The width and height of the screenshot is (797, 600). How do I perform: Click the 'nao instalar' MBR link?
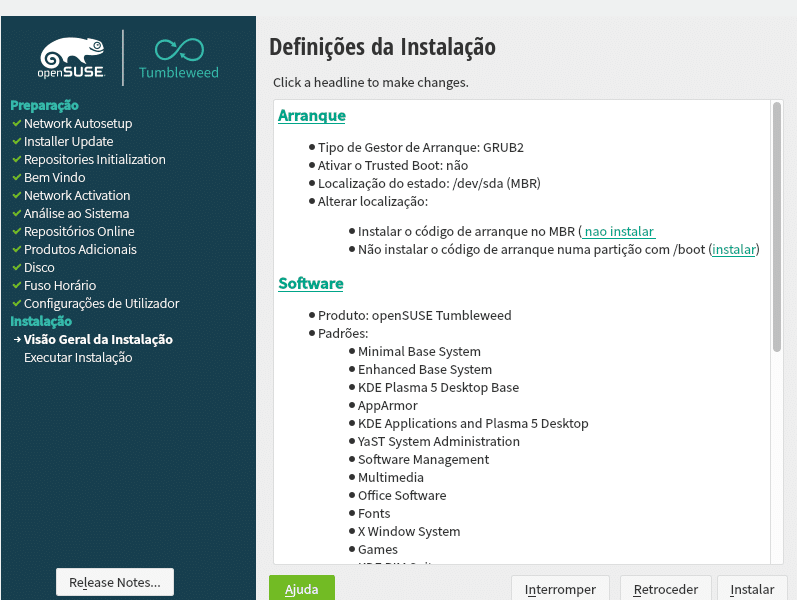click(619, 231)
